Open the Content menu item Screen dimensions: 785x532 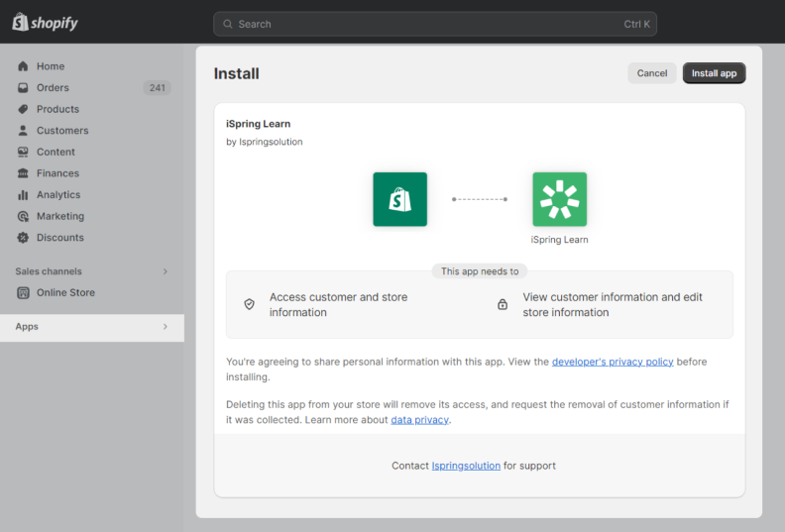[56, 152]
